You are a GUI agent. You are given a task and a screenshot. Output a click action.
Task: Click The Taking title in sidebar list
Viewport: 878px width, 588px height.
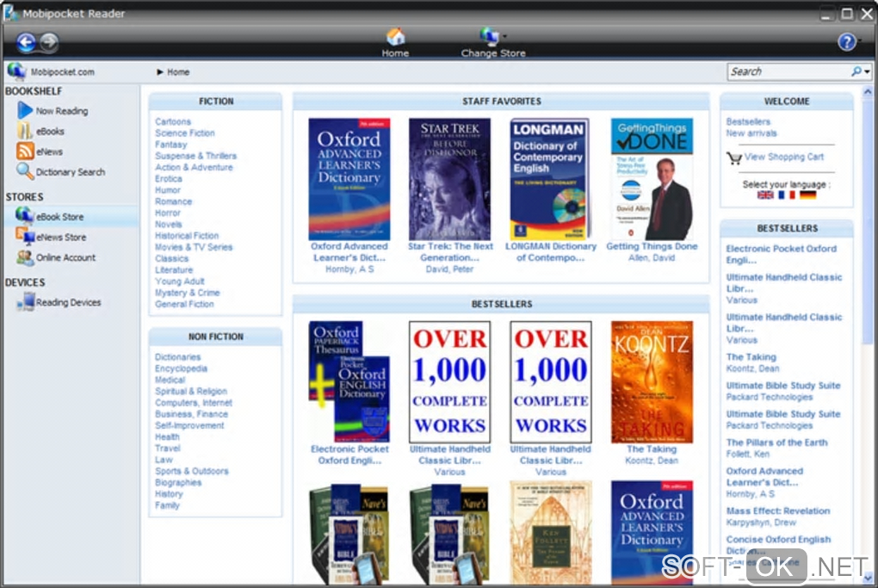coord(751,356)
